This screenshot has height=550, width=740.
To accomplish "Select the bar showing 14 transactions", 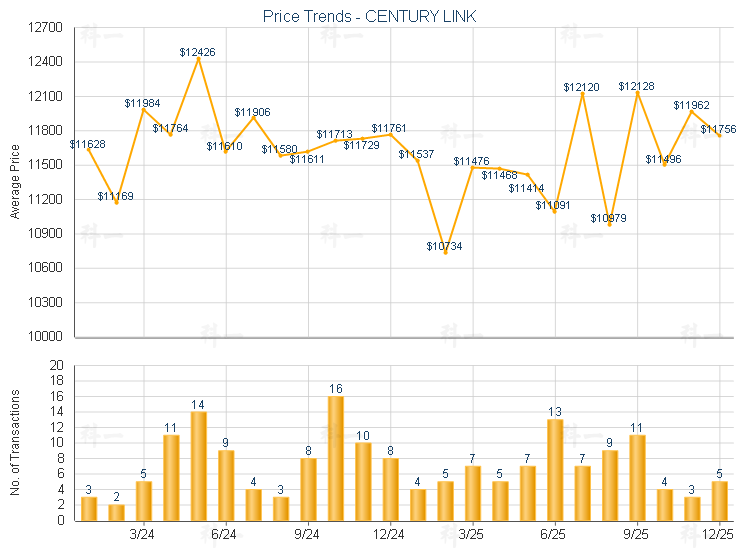I will pos(198,466).
